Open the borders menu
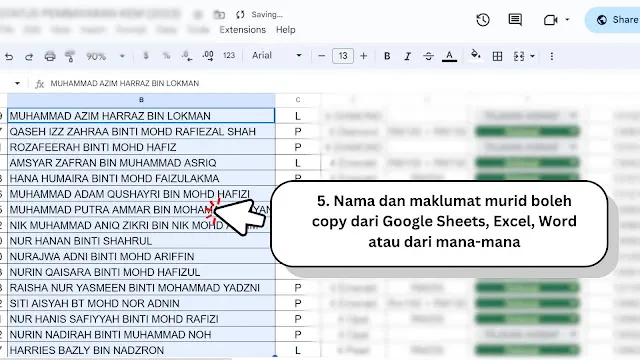Image resolution: width=640 pixels, height=360 pixels. [x=497, y=56]
